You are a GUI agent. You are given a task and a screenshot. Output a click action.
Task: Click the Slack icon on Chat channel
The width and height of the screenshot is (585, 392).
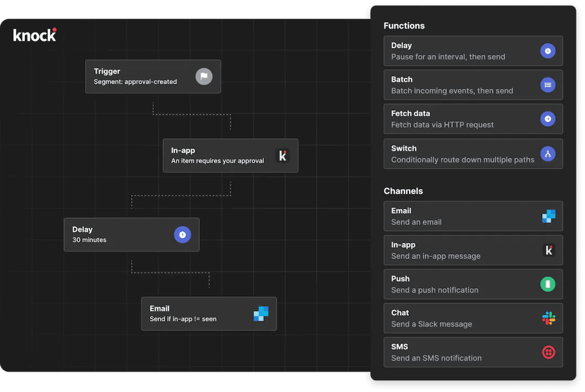click(x=548, y=318)
